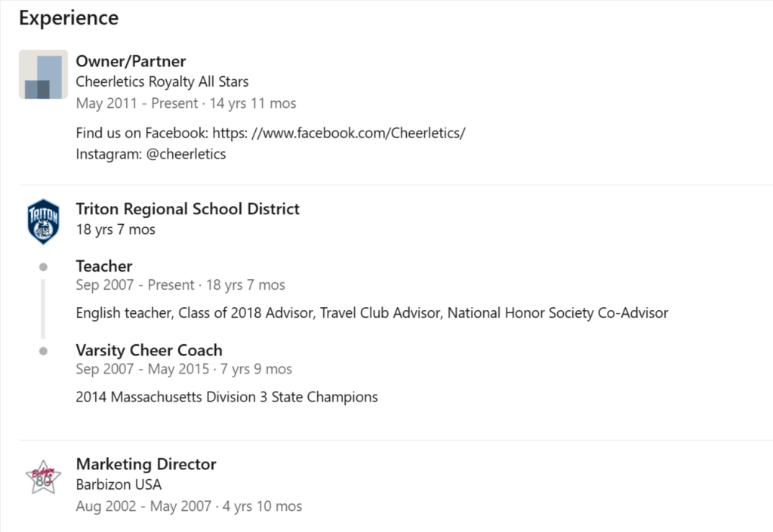The width and height of the screenshot is (773, 532).
Task: Open the Marketing Director job title
Action: coord(146,464)
